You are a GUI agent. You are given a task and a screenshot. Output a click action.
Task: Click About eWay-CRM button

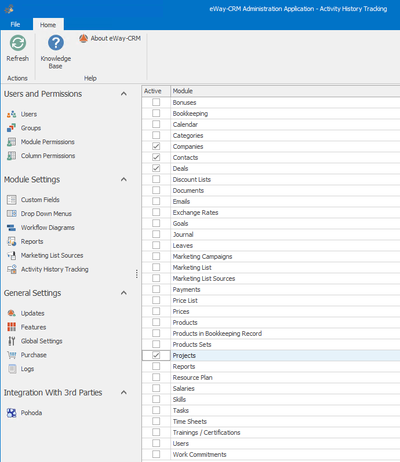110,38
